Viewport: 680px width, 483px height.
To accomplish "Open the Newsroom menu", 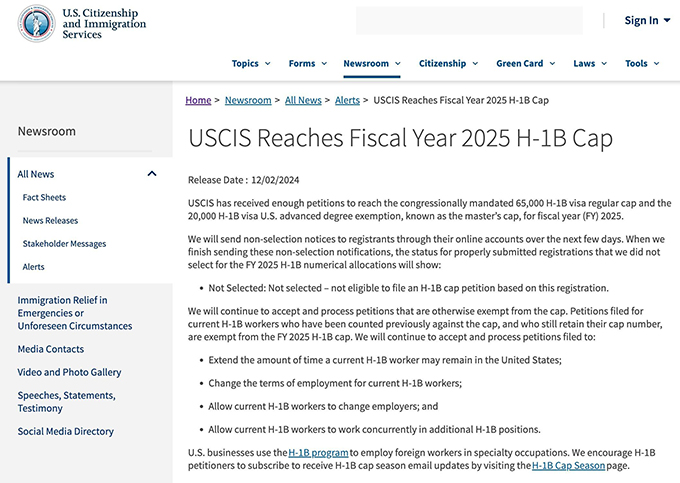I will pos(372,63).
